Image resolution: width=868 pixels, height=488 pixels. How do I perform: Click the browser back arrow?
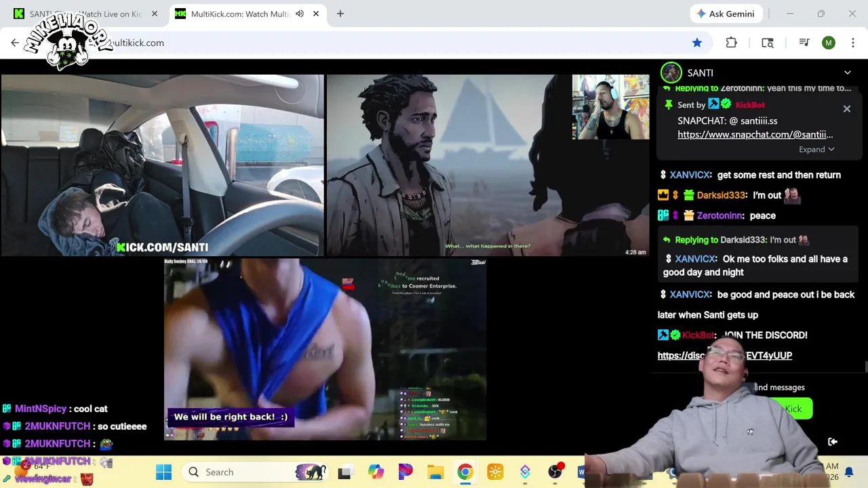tap(15, 43)
